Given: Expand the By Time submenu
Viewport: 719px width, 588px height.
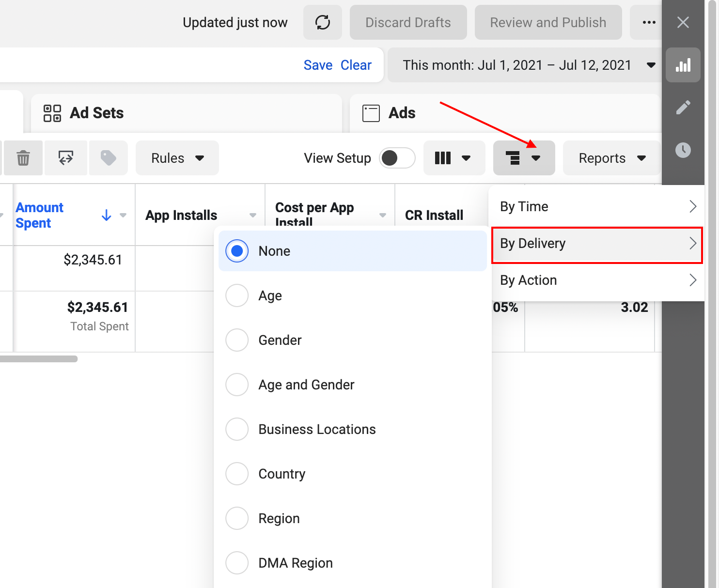Looking at the screenshot, I should [x=598, y=206].
